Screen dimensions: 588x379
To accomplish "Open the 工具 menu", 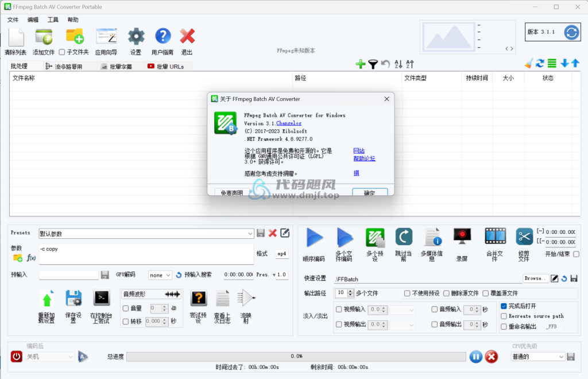I will (53, 20).
